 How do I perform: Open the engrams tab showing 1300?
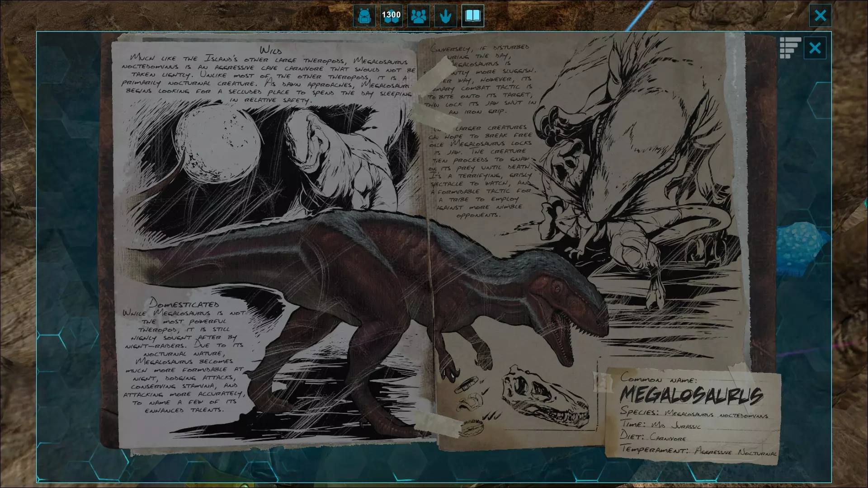391,16
